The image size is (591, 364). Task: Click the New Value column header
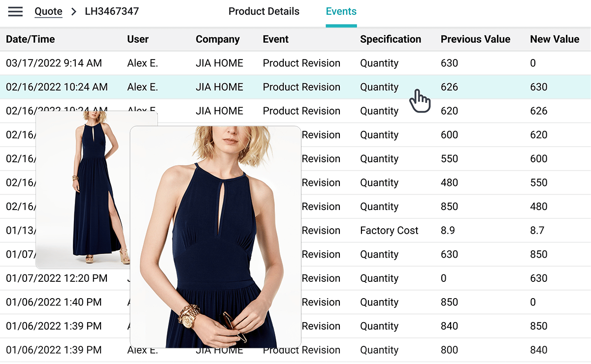pyautogui.click(x=554, y=39)
